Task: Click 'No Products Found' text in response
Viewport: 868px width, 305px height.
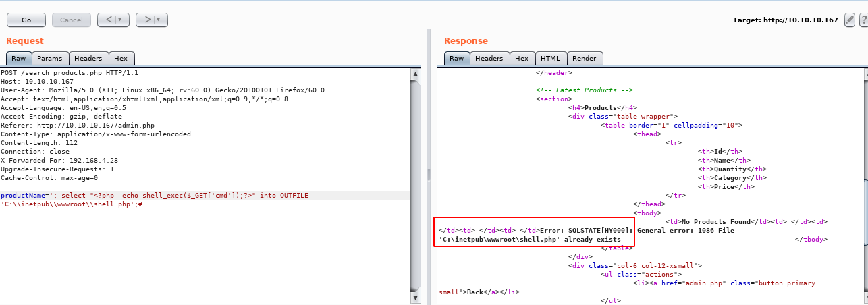Action: coord(715,221)
